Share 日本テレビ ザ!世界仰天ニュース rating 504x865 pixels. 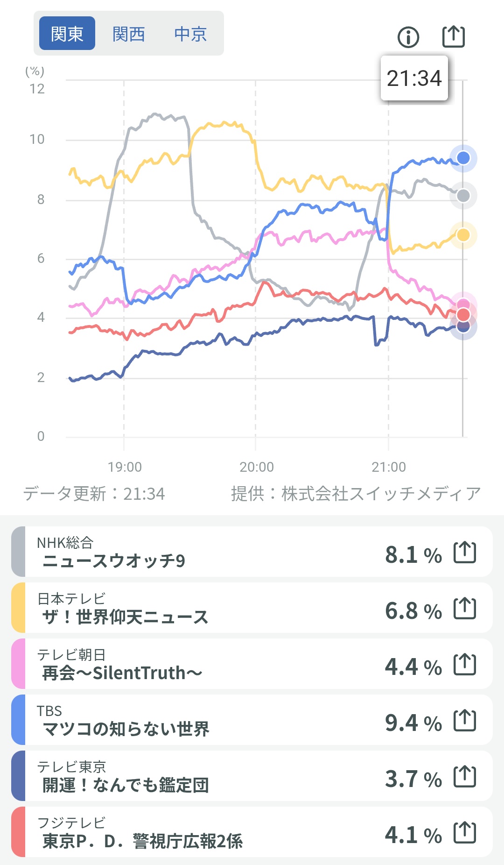pyautogui.click(x=465, y=609)
